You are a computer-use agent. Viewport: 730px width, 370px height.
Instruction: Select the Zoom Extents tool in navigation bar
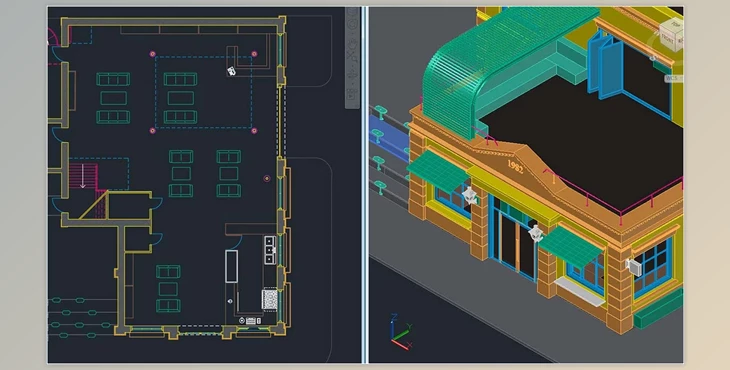351,57
